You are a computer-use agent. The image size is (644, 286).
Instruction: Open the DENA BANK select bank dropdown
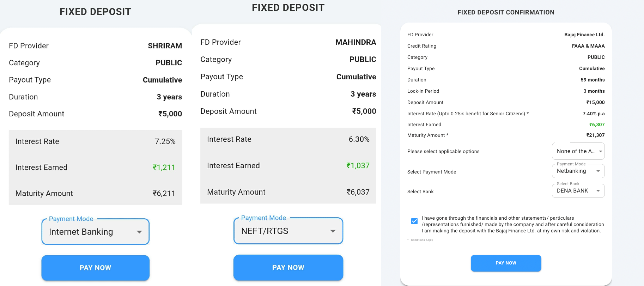[578, 191]
